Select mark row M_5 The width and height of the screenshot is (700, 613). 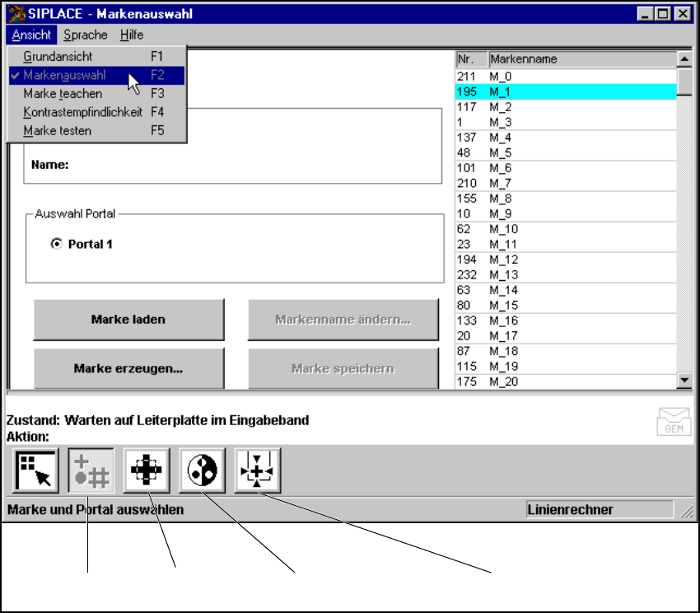566,152
